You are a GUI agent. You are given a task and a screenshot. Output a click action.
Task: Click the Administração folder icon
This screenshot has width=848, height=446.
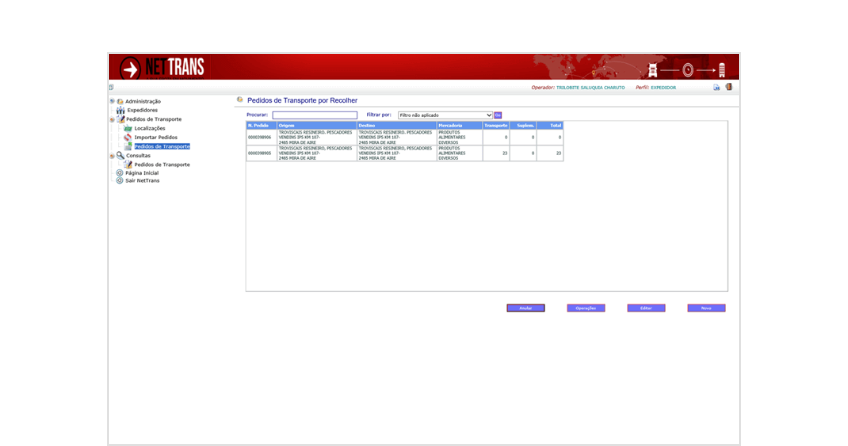click(120, 102)
